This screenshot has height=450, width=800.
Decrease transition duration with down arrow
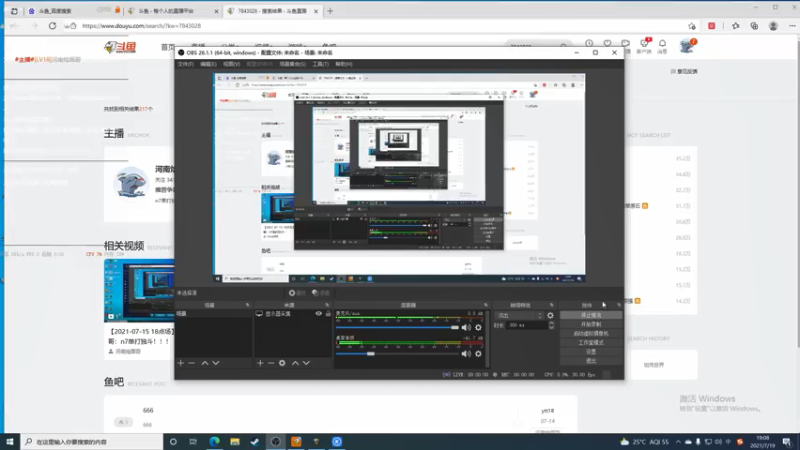point(551,327)
